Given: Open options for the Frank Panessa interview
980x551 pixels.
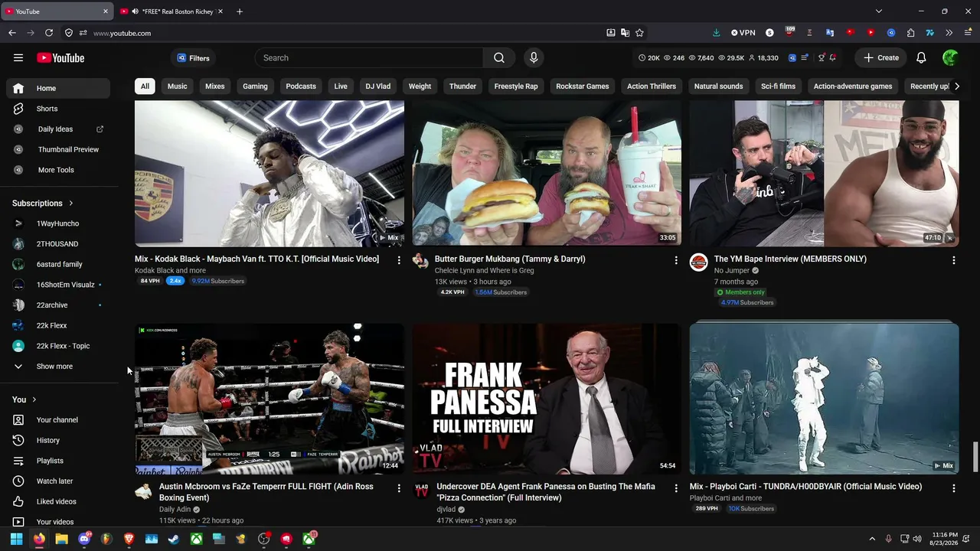Looking at the screenshot, I should click(x=675, y=487).
